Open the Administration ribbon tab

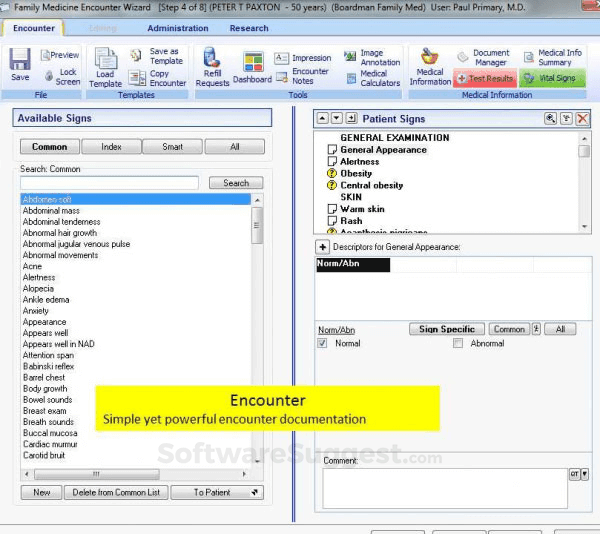(x=178, y=28)
